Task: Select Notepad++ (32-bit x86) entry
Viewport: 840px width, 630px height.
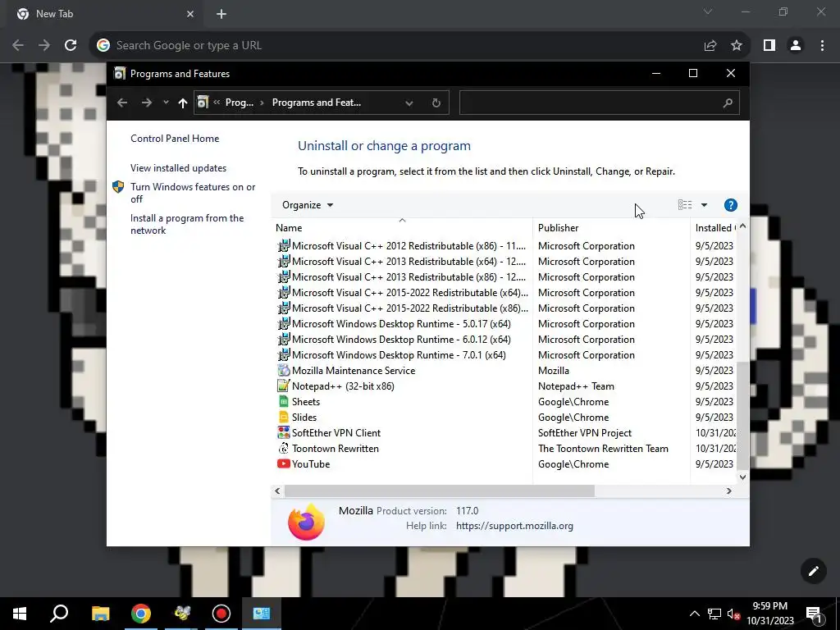Action: tap(336, 386)
